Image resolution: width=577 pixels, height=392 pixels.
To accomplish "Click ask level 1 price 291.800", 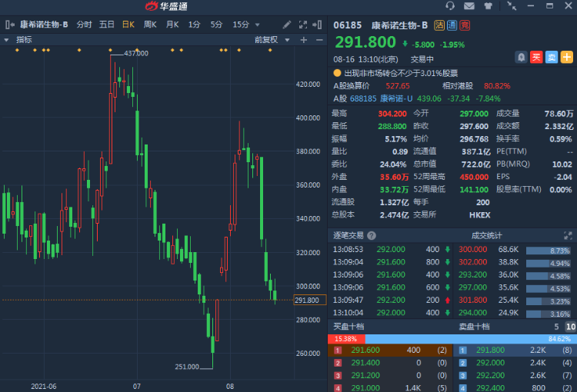I will (x=490, y=350).
